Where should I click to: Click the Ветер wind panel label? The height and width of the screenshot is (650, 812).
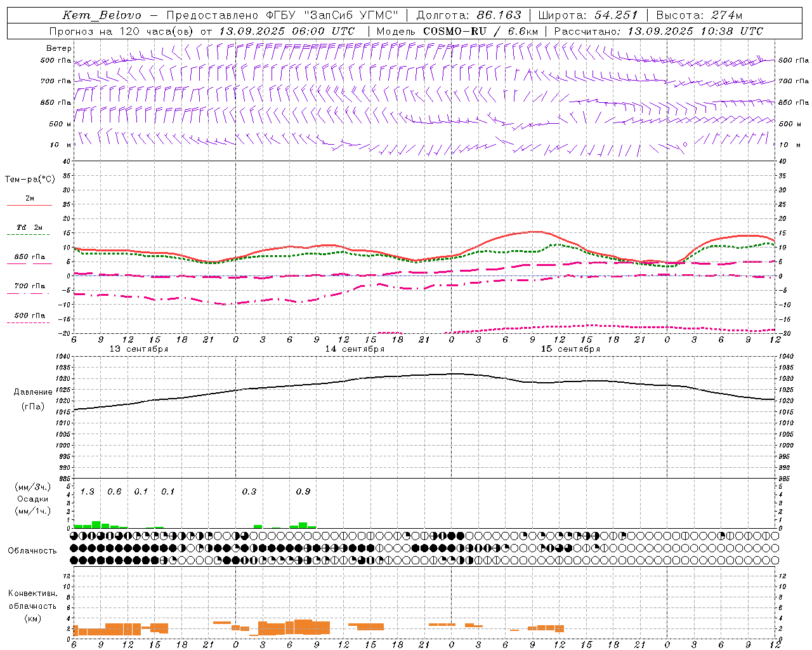59,48
